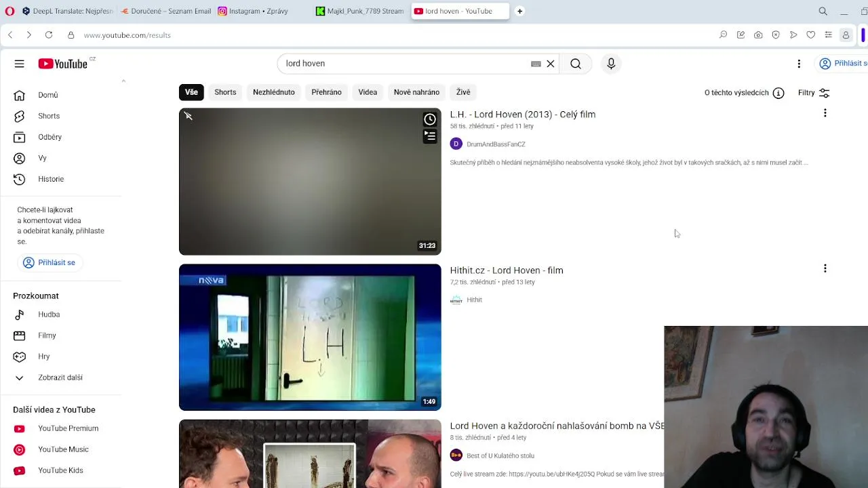The image size is (868, 488).
Task: Open the on-screen keyboard in search box
Action: click(536, 64)
